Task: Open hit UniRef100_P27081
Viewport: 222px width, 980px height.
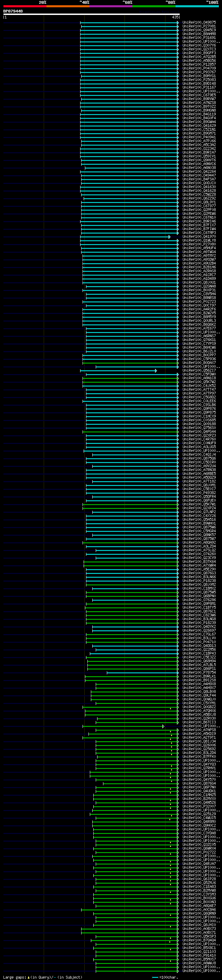Action: tap(199, 26)
